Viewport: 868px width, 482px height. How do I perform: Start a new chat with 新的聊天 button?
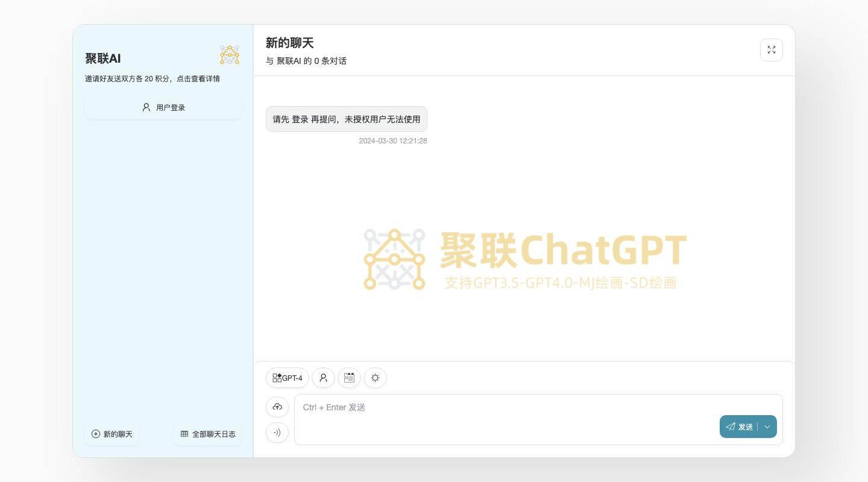coord(112,434)
